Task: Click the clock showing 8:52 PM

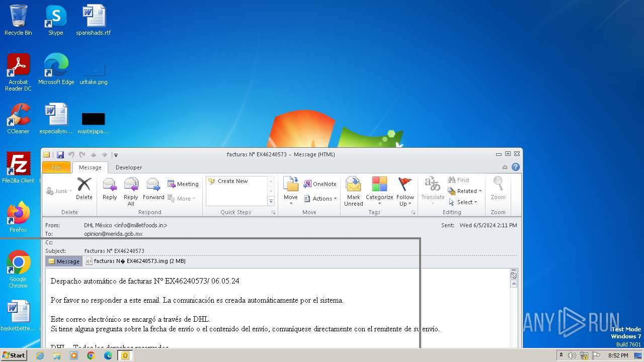Action: (618, 355)
